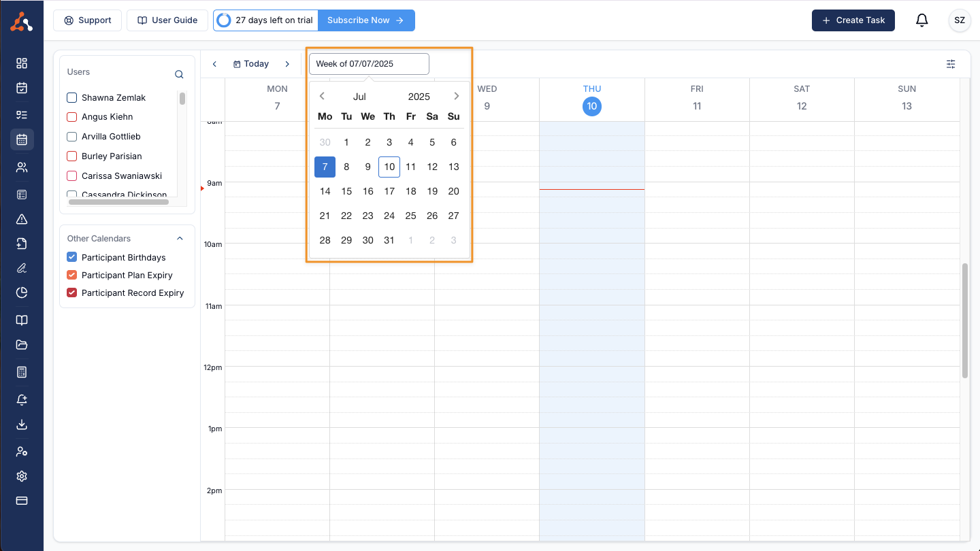Click the Week of 07/07/2025 field

click(369, 64)
